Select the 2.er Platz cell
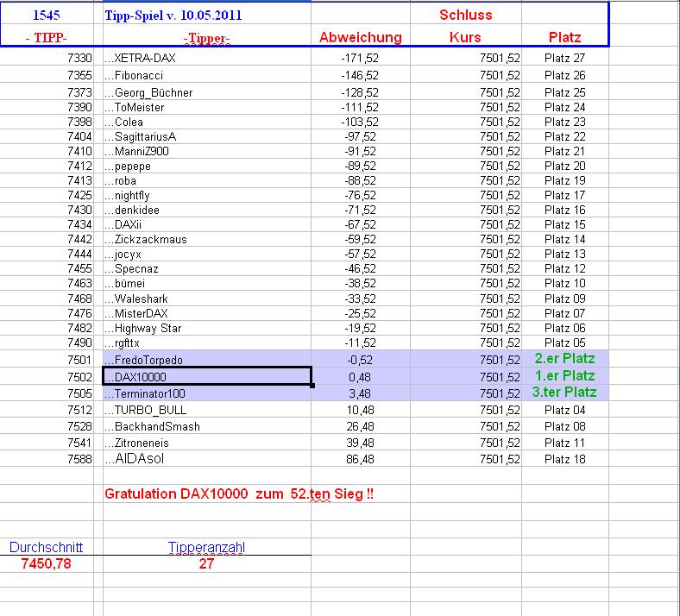The height and width of the screenshot is (616, 680). [565, 359]
